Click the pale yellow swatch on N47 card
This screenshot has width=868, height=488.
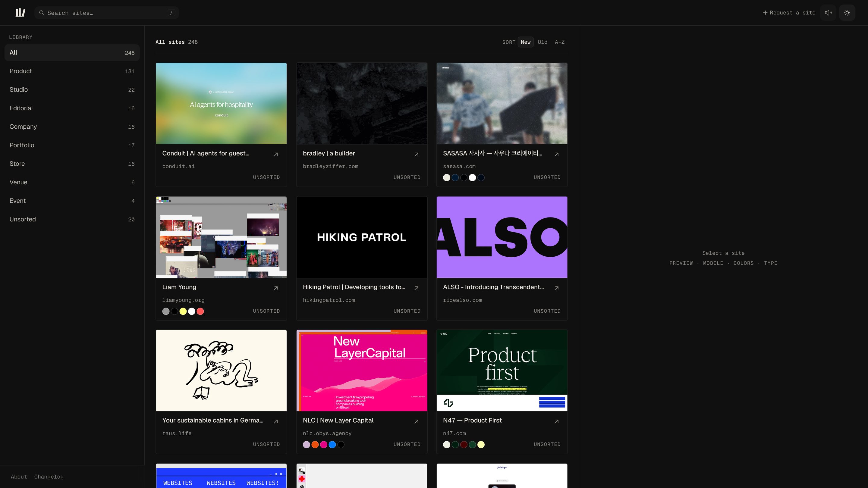click(481, 445)
